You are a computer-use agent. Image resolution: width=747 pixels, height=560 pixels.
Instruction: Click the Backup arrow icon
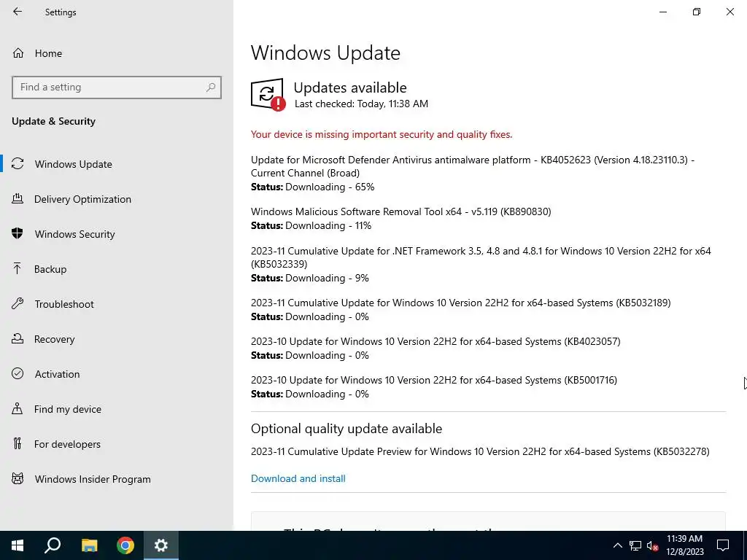point(18,268)
